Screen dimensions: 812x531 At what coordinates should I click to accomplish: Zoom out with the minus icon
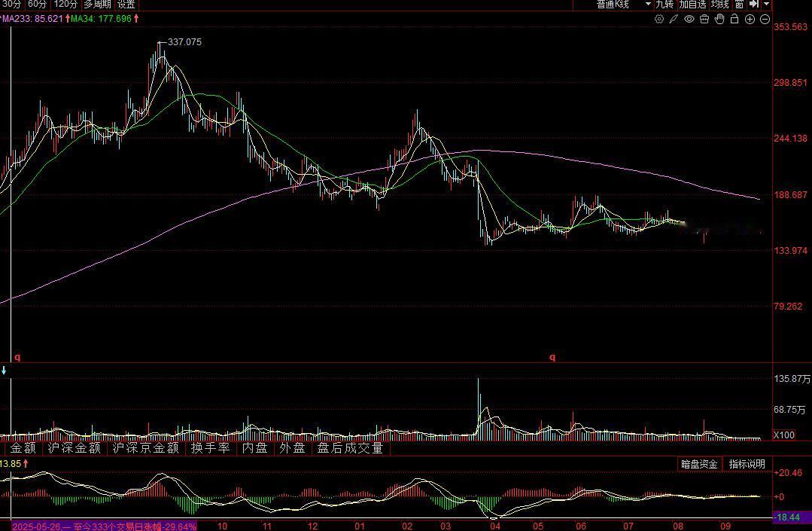coord(765,19)
